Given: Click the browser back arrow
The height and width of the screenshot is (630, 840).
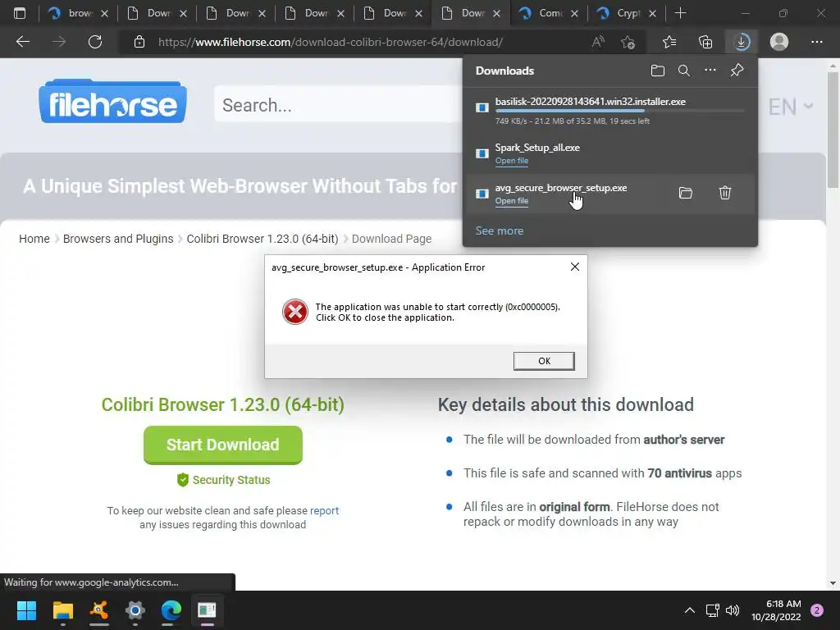Looking at the screenshot, I should (x=22, y=42).
